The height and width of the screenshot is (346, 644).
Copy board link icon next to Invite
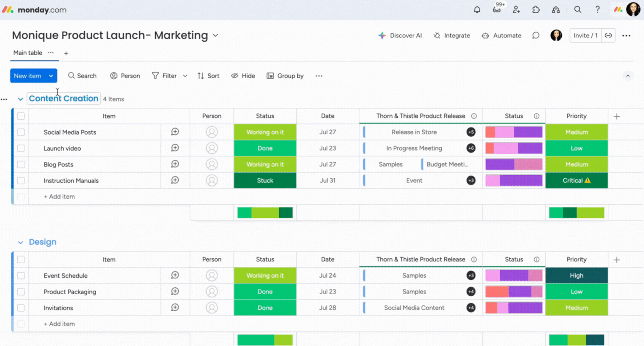[608, 36]
